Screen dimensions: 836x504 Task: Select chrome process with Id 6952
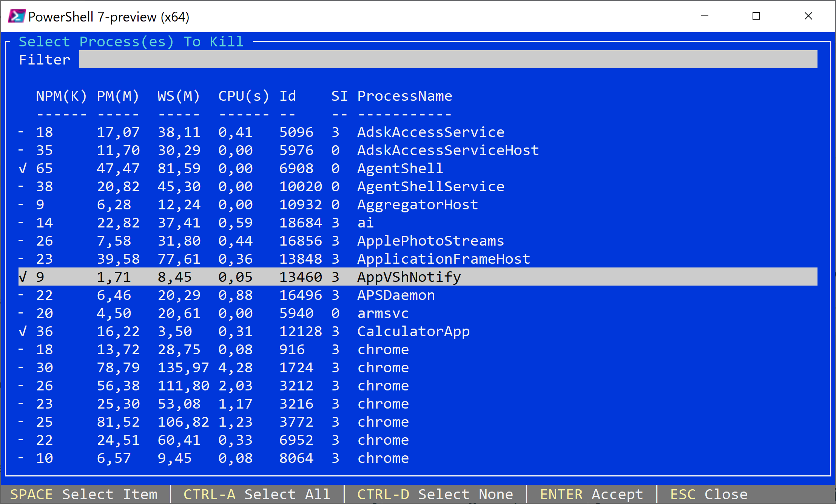pyautogui.click(x=383, y=440)
